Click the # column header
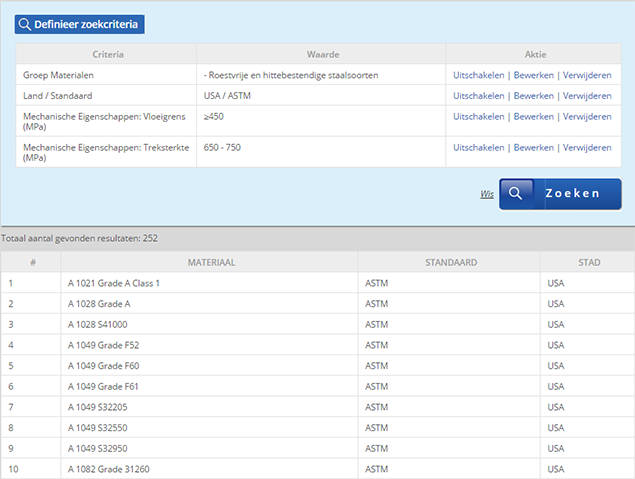The height and width of the screenshot is (479, 635). click(x=33, y=262)
